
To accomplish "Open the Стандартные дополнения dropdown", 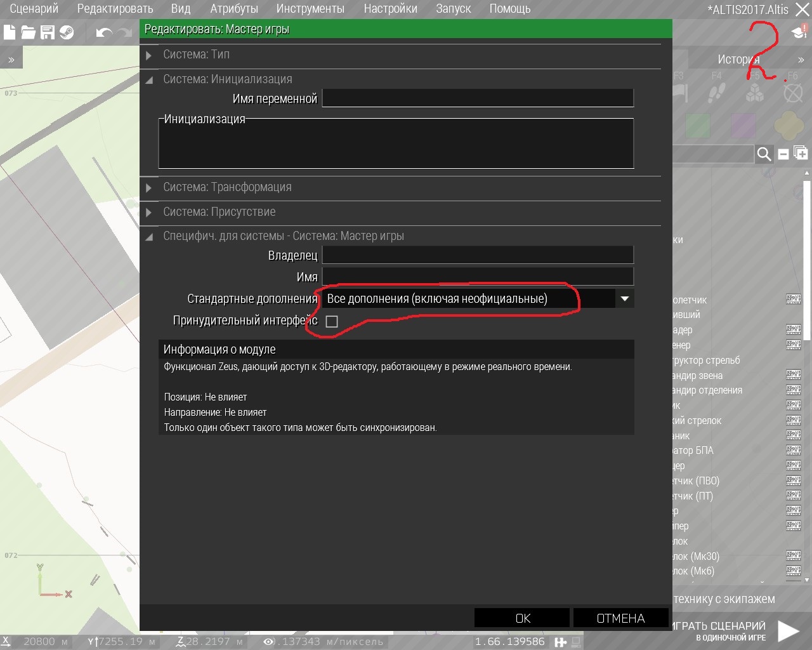I will (x=624, y=298).
